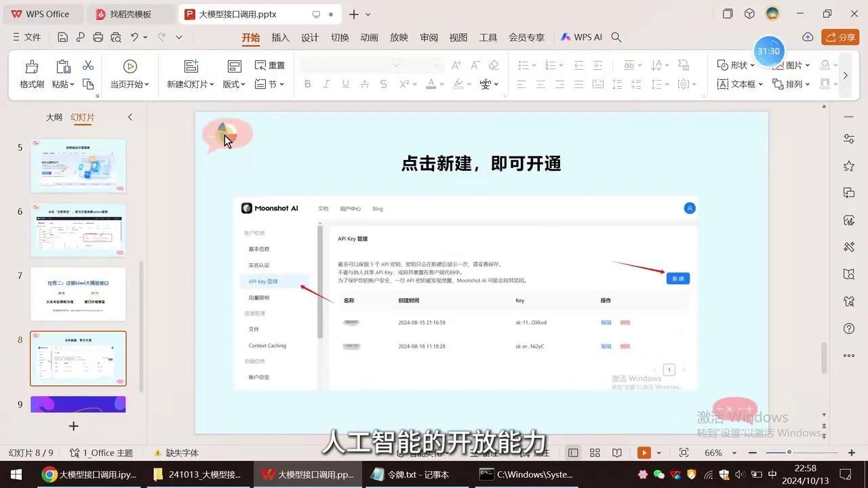Click the zoom slider handle in status bar
The width and height of the screenshot is (868, 488).
[x=789, y=453]
